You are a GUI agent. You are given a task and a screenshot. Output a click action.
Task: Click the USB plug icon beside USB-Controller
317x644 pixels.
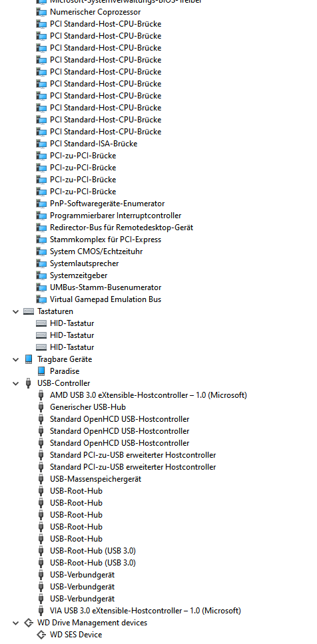[29, 383]
